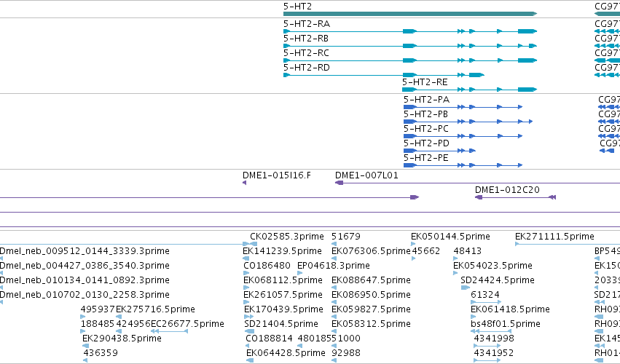
Task: Select the SD21404.5prime label
Action: point(281,324)
